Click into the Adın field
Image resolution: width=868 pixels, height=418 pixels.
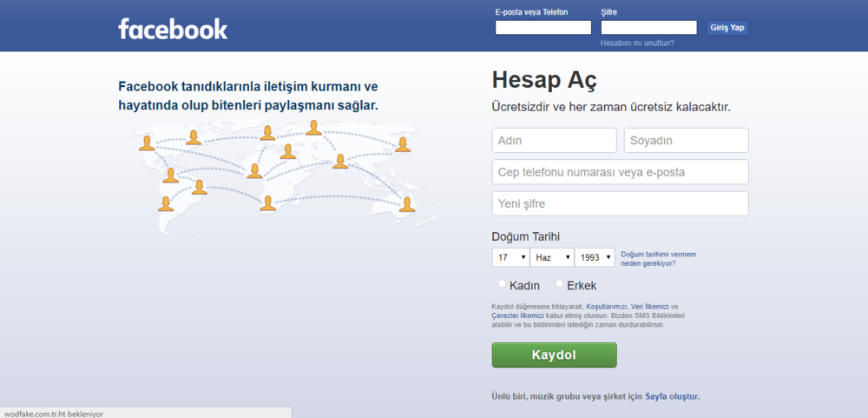(554, 140)
